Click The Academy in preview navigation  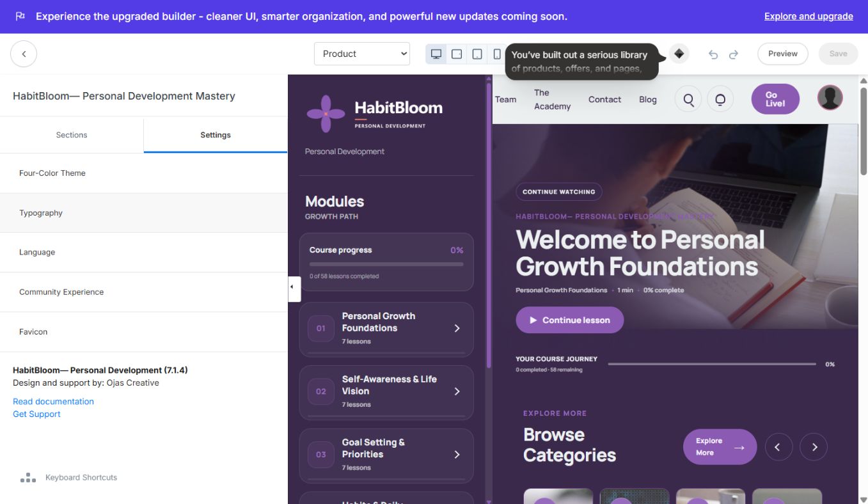tap(552, 99)
